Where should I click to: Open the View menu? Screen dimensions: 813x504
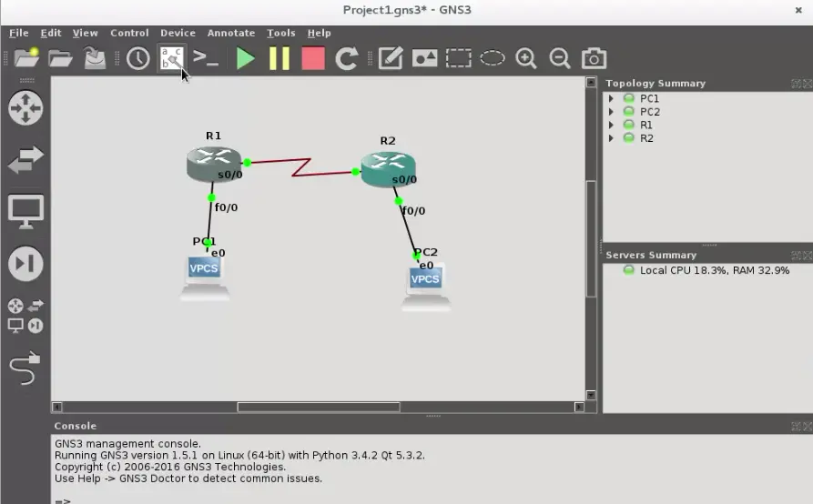pos(85,33)
